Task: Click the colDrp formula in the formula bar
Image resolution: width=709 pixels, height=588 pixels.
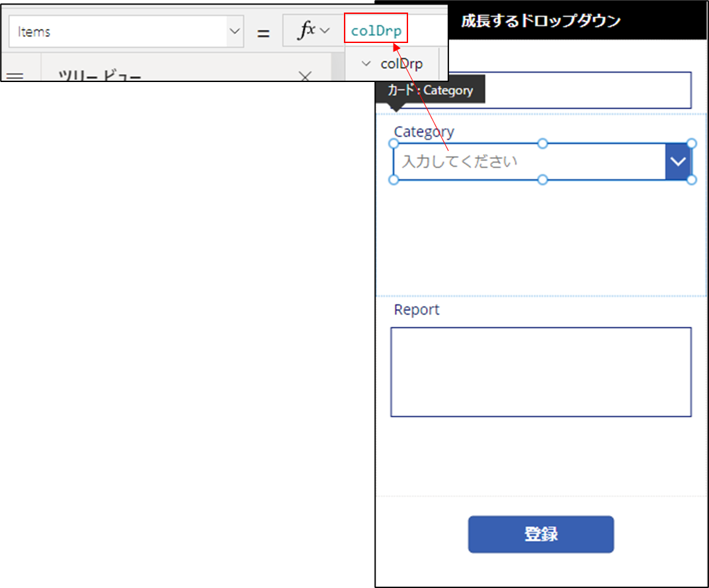Action: tap(376, 30)
